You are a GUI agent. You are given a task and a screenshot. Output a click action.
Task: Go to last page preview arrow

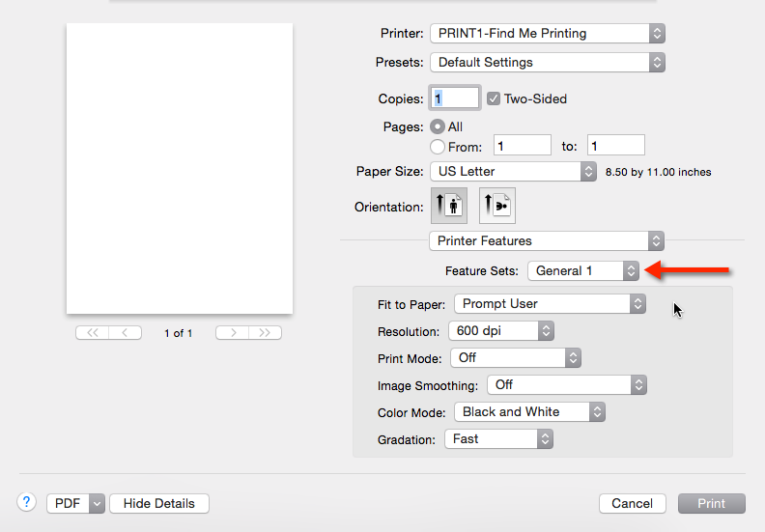click(x=266, y=333)
